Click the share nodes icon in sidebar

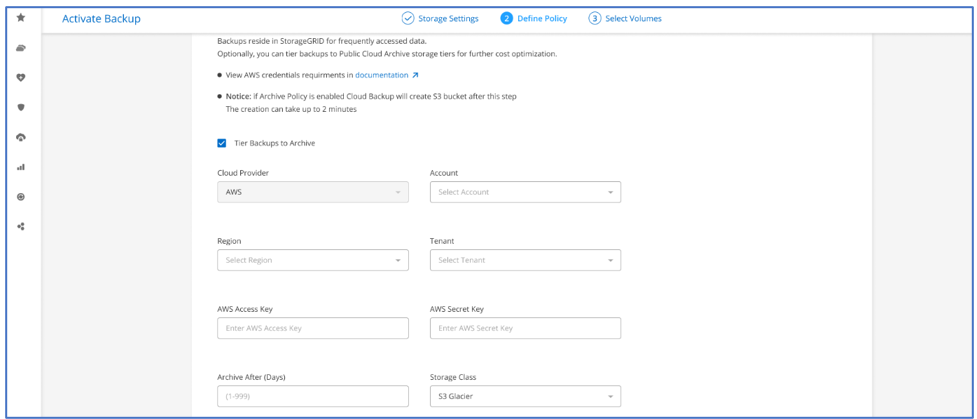click(x=21, y=227)
